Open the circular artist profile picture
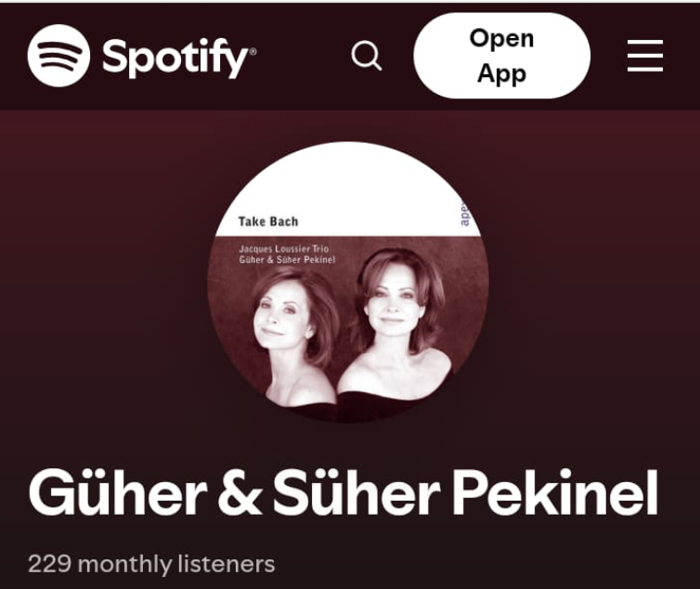This screenshot has width=700, height=589. tap(348, 282)
